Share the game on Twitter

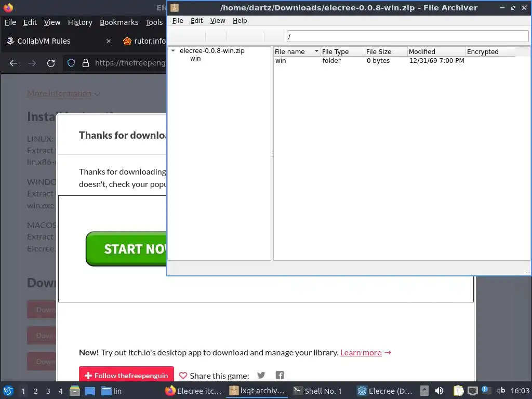[x=261, y=375]
